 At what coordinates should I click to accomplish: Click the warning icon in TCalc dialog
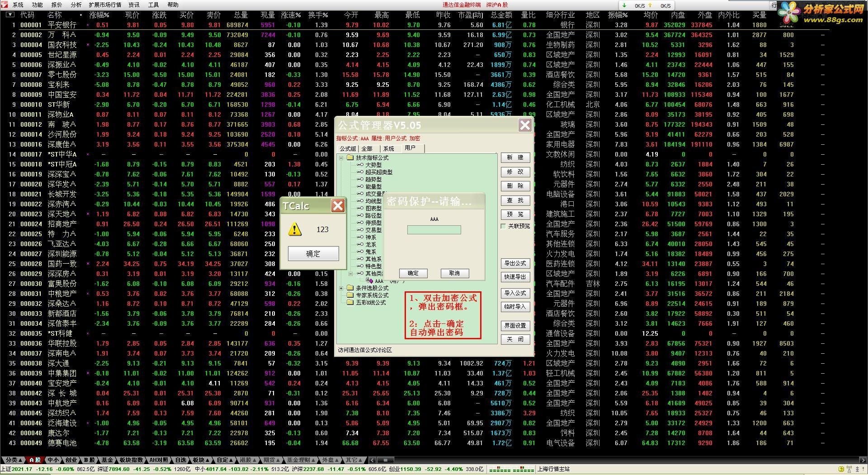tap(295, 229)
